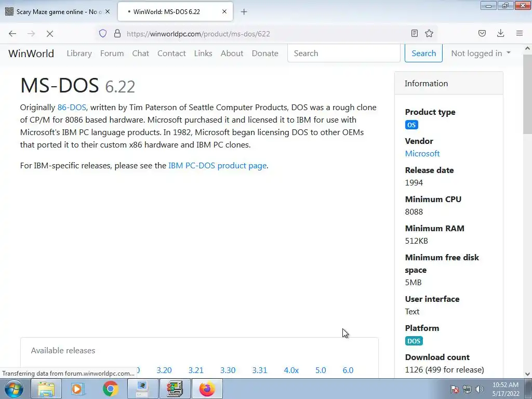Open the About menu item
This screenshot has width=532, height=399.
(x=232, y=54)
